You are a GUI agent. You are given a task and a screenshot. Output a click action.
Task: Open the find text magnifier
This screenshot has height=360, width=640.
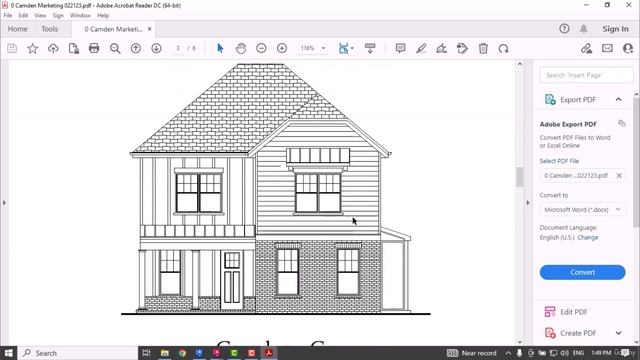[115, 48]
